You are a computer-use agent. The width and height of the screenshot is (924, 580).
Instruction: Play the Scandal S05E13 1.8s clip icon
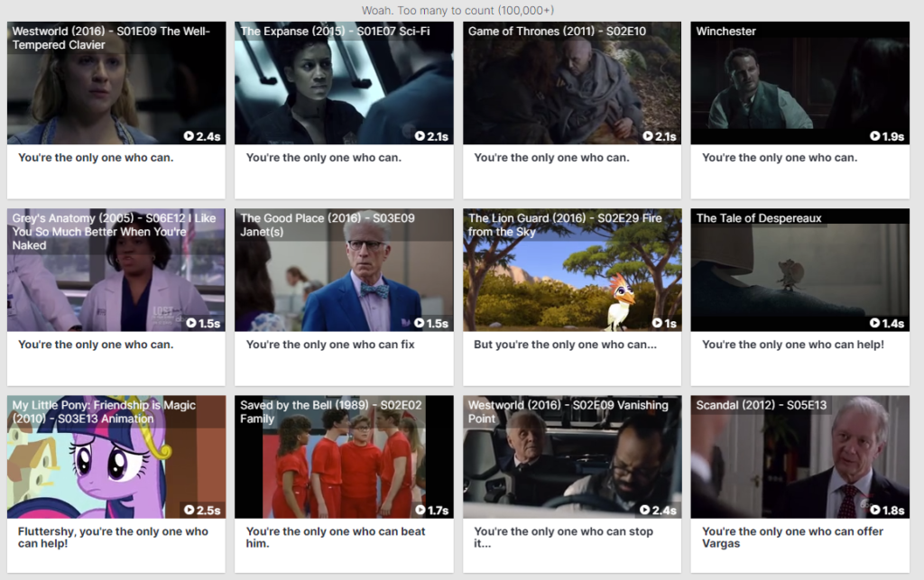tap(875, 510)
